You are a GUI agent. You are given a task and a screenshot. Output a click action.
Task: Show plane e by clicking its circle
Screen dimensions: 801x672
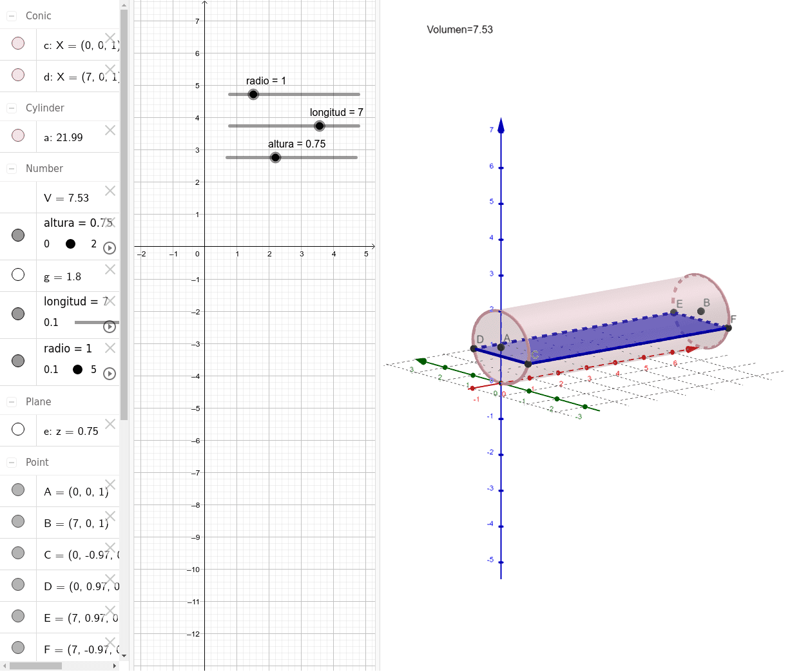click(x=17, y=429)
